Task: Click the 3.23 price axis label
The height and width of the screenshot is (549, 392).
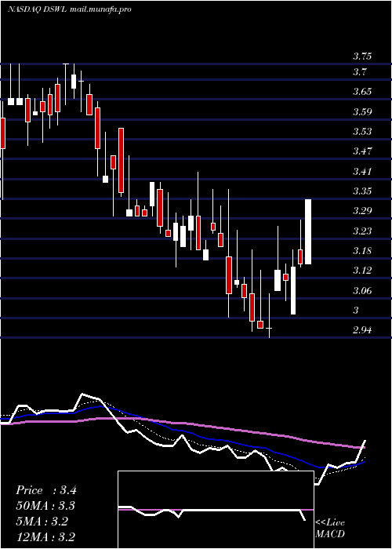Action: tap(362, 231)
